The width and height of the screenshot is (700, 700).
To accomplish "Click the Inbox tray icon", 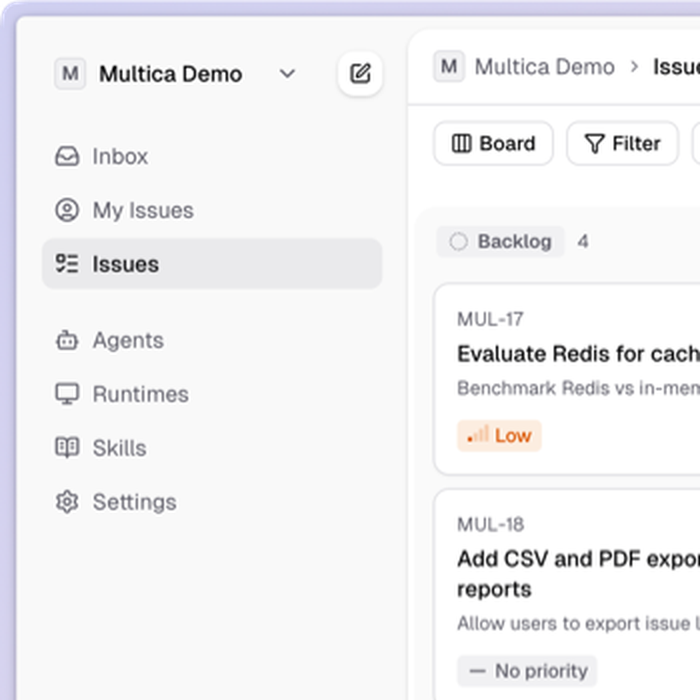I will [67, 156].
